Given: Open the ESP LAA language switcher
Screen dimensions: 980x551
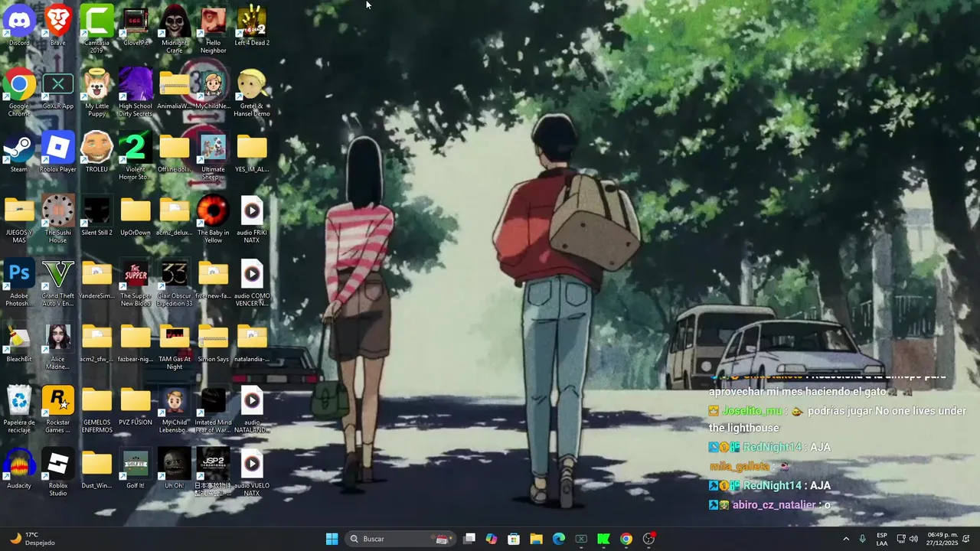Looking at the screenshot, I should tap(882, 539).
